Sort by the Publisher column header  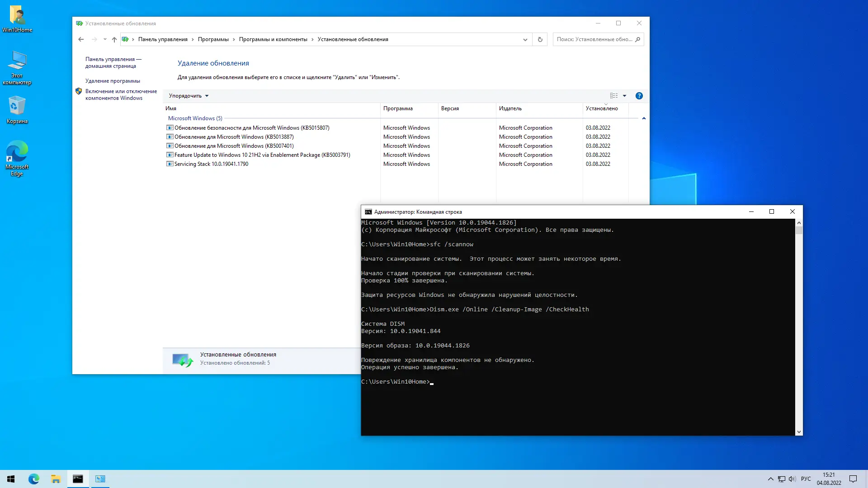point(510,108)
